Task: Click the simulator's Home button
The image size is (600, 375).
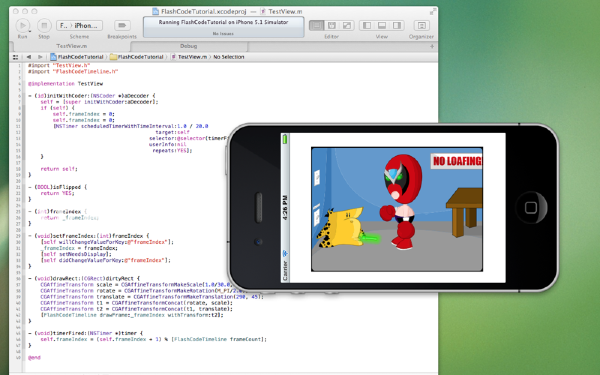Action: tap(531, 207)
